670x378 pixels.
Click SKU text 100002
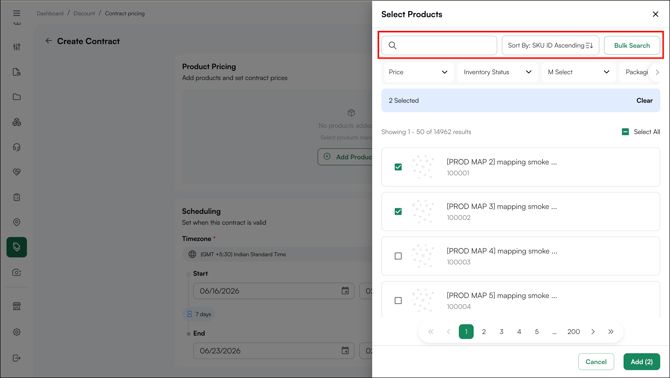click(458, 217)
